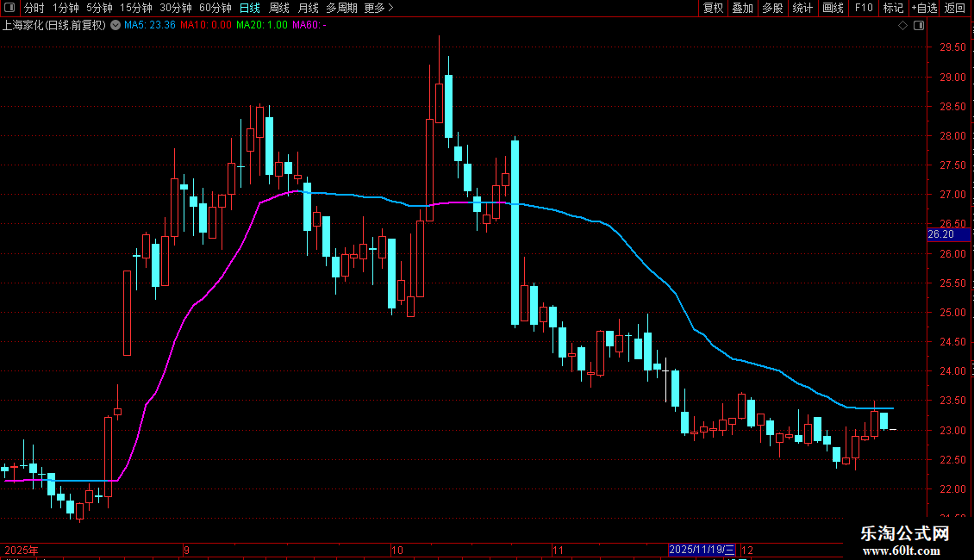Switch to 周线 weekly chart
The width and height of the screenshot is (974, 560).
coord(279,8)
